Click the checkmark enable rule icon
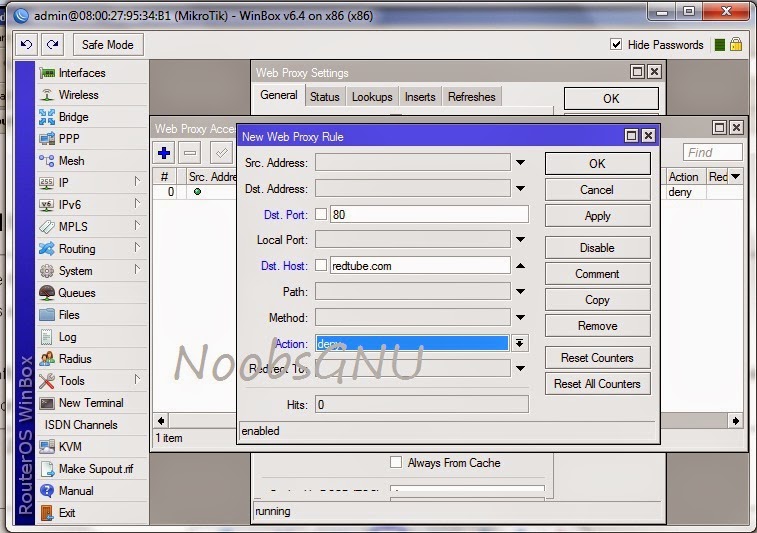The height and width of the screenshot is (533, 757). tap(221, 153)
